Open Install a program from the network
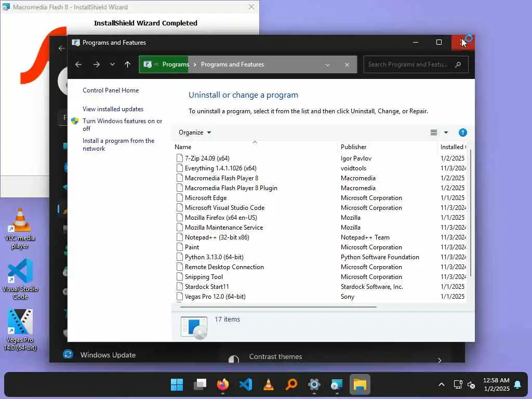 point(118,144)
